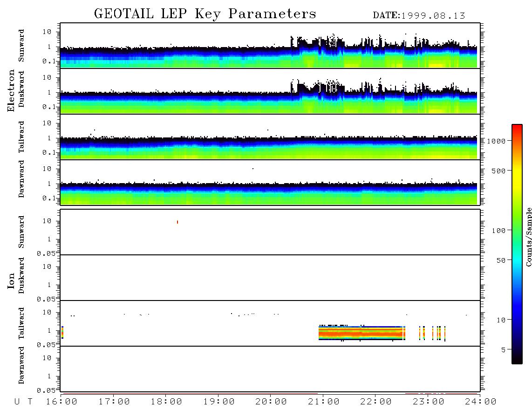The image size is (532, 410).
Task: Click the 18:00 time tick label
Action: pos(166,402)
